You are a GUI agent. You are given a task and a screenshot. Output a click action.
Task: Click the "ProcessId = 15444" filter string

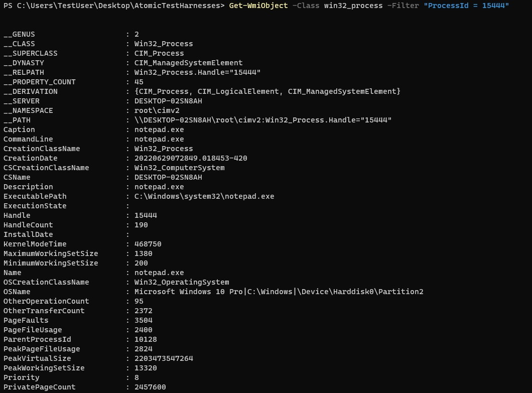tap(466, 6)
